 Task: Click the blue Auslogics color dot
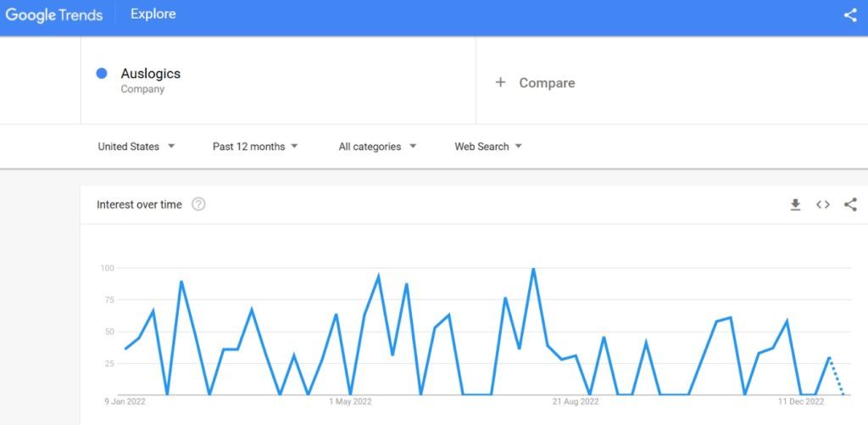point(102,74)
